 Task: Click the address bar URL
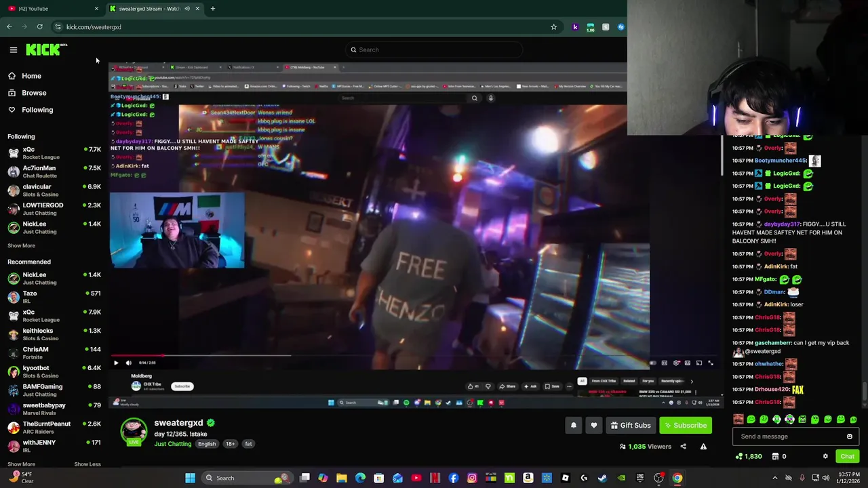94,27
